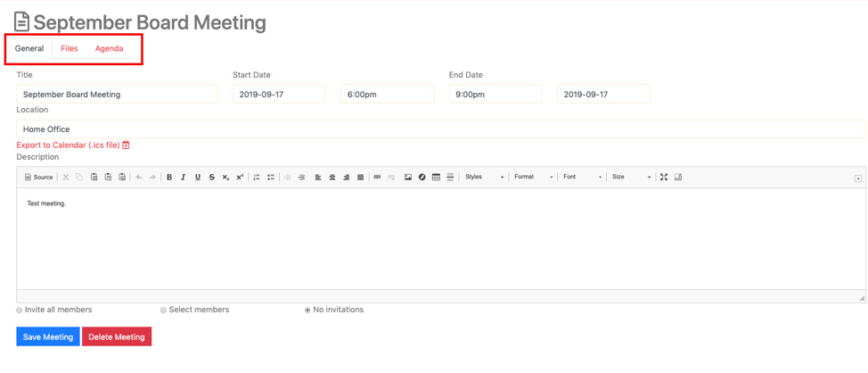Click the Export to Calendar link
This screenshot has width=868, height=373.
(x=69, y=145)
